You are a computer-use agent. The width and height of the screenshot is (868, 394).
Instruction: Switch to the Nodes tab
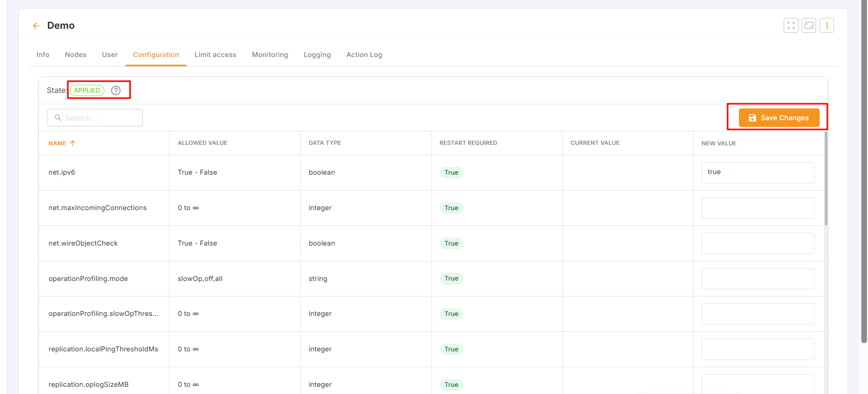point(76,54)
